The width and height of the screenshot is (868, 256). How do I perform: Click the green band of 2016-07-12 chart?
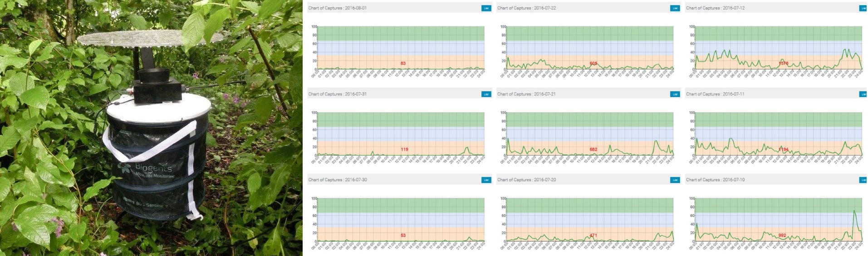coord(779,34)
